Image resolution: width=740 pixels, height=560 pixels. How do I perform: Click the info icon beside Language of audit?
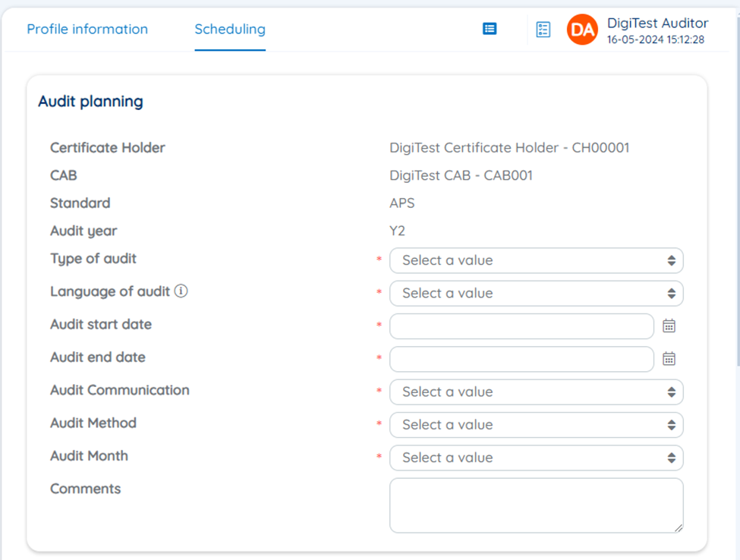click(x=180, y=291)
